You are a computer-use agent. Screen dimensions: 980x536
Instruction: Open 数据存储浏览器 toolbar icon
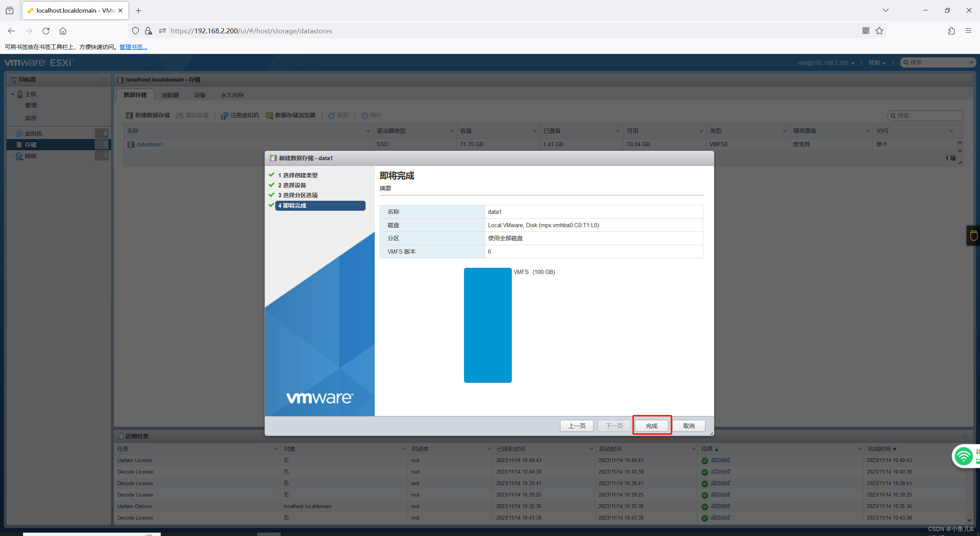point(269,115)
